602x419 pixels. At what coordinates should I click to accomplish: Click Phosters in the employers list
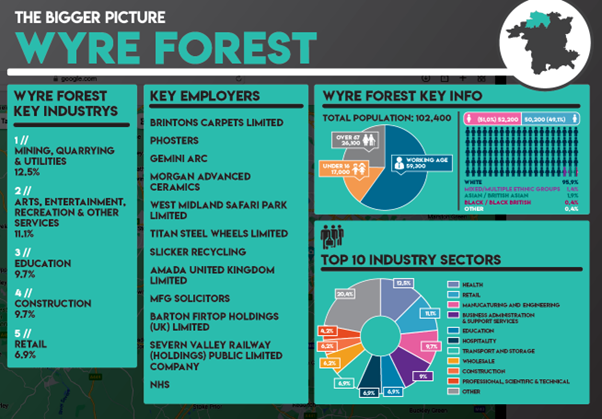pyautogui.click(x=174, y=141)
